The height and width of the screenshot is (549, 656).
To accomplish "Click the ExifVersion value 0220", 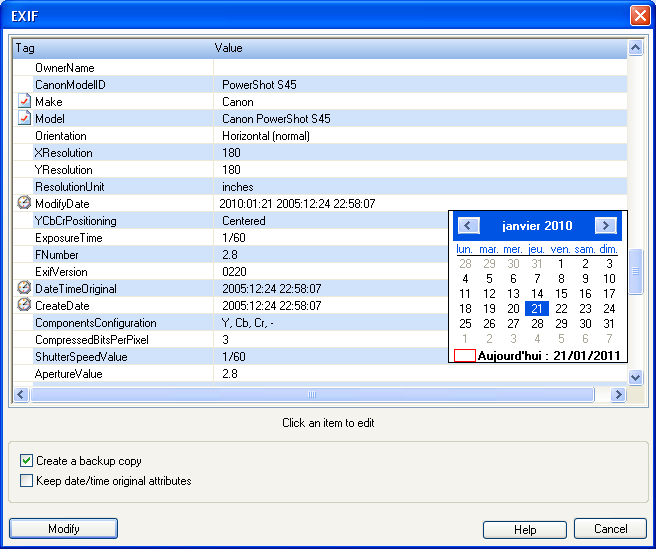I will coord(234,272).
